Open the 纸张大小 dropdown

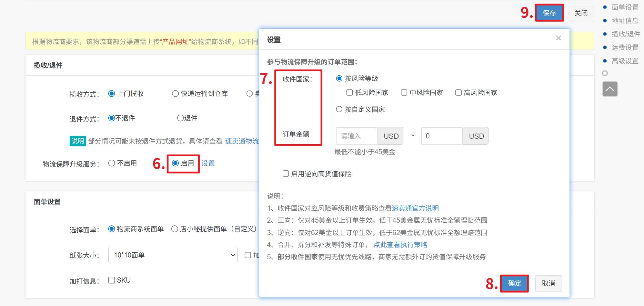(172, 255)
